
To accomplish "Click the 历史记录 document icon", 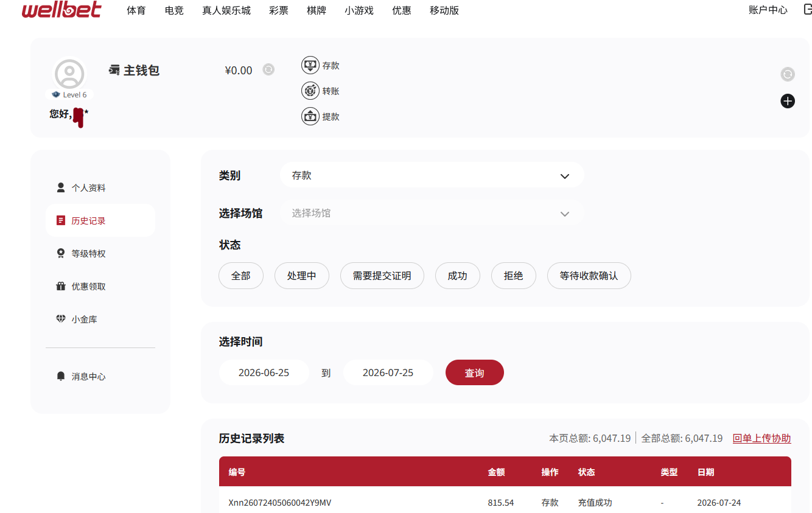I will (x=61, y=220).
